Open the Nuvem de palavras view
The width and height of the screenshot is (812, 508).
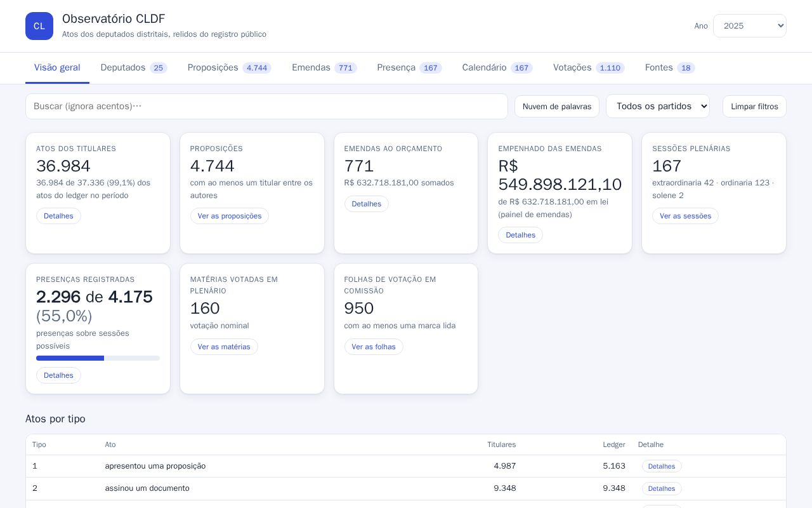pos(557,106)
